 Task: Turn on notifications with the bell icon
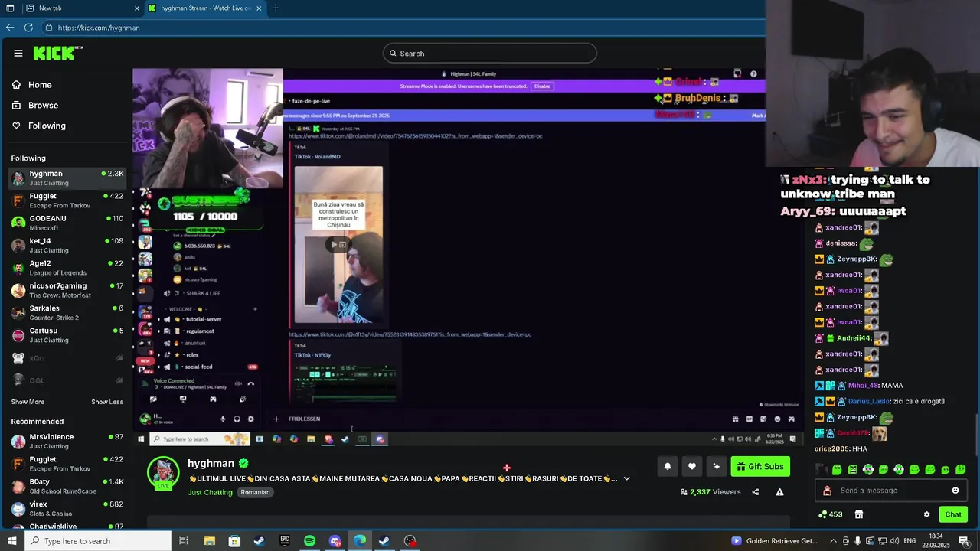[668, 467]
